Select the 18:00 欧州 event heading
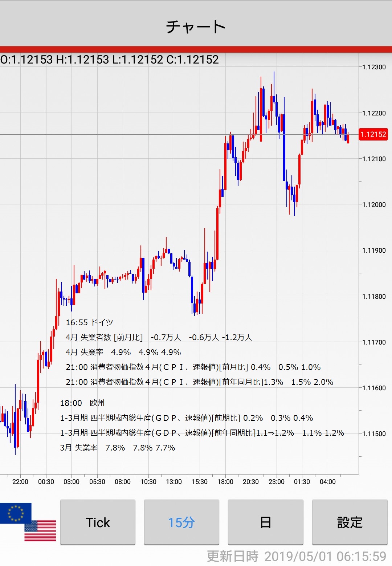The width and height of the screenshot is (392, 566). point(82,403)
